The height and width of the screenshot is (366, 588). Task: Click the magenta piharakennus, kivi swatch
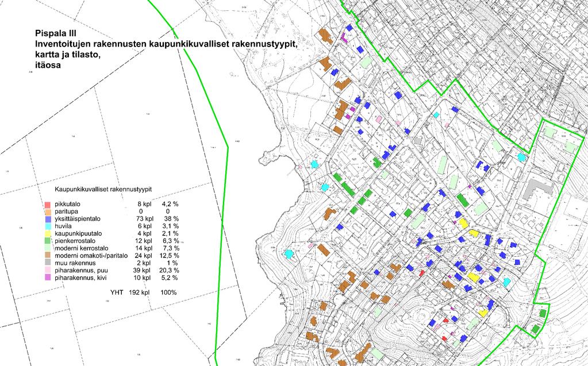tap(47, 278)
